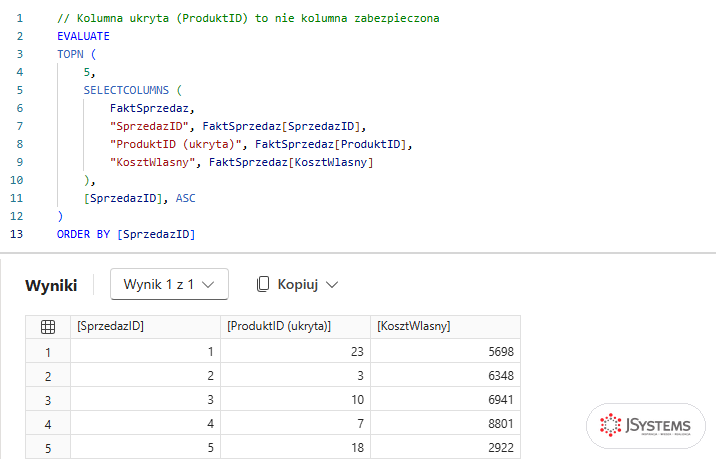The image size is (716, 459).
Task: Click the [KosztWlasny] column header
Action: click(x=445, y=327)
